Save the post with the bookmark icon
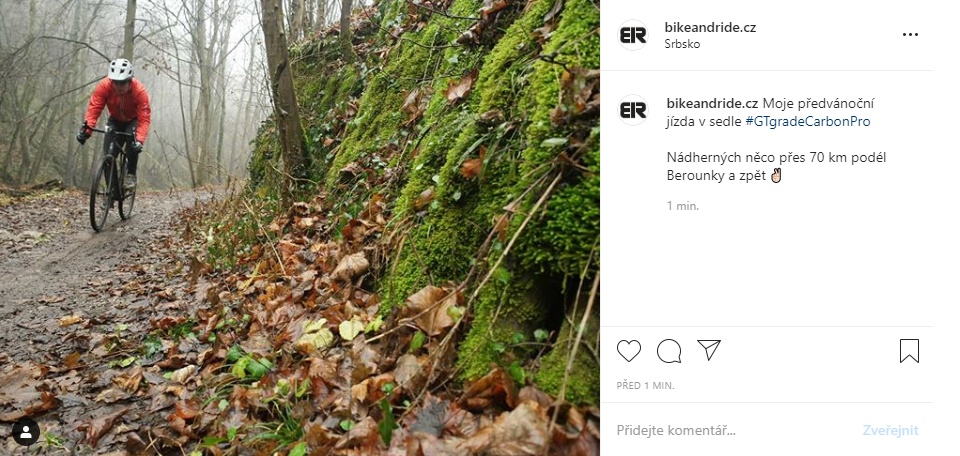Screen dimensions: 960x456 click(909, 351)
